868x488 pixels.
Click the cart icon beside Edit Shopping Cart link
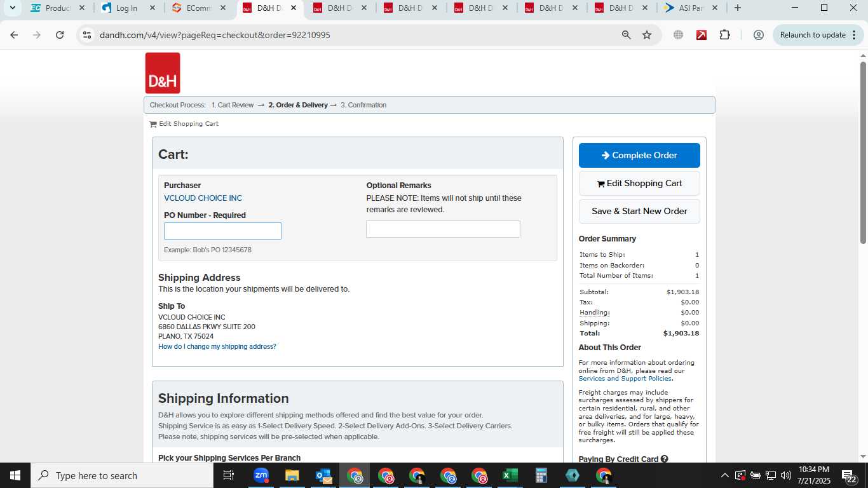pos(153,124)
